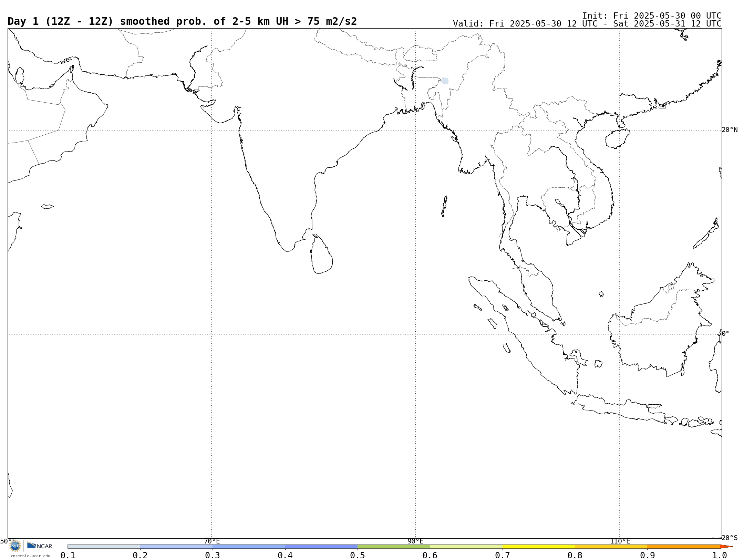Click the pale yellow-green 0.6-0.7 segment
Viewport: 744px width, 560px height.
coord(466,547)
